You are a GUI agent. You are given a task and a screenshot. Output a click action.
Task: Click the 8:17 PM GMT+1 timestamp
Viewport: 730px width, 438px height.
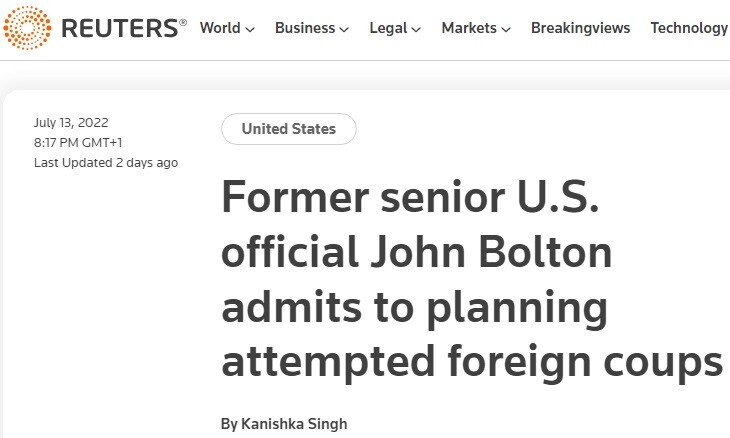(78, 142)
